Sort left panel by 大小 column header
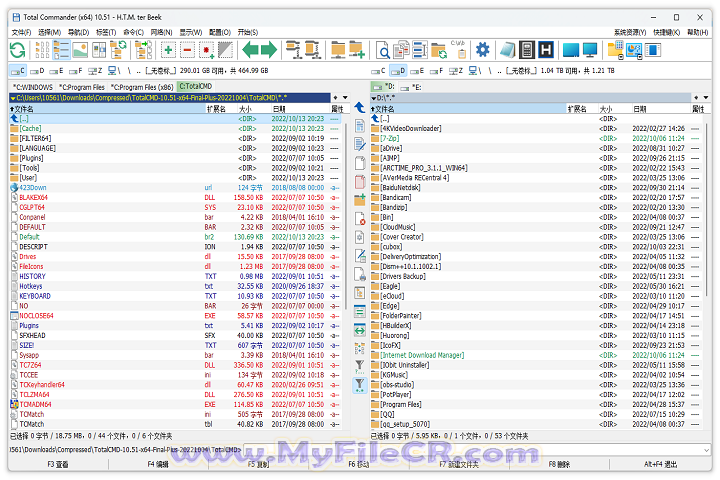Viewport: 720px width, 480px height. [x=253, y=109]
